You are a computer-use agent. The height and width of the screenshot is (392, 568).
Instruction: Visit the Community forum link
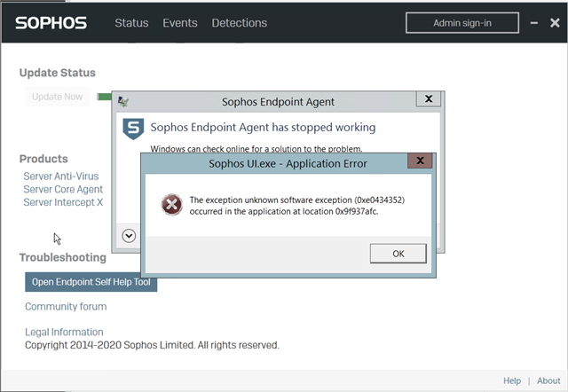pos(66,307)
